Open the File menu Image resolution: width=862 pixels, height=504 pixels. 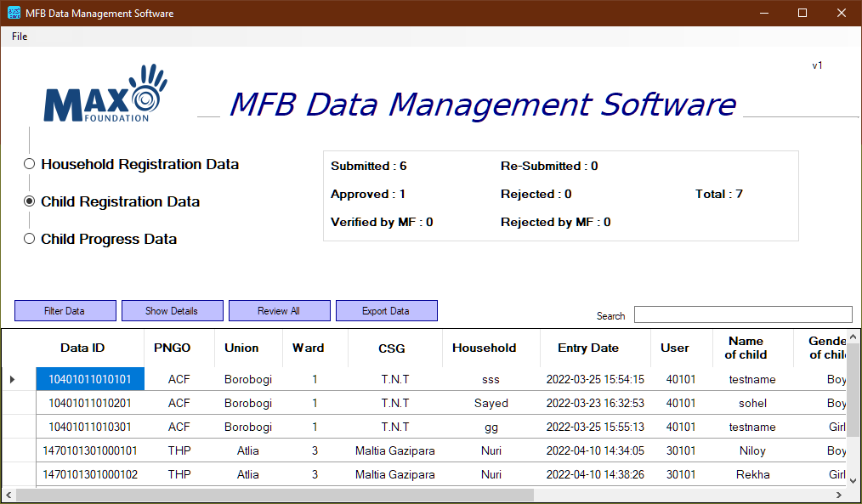[x=19, y=37]
